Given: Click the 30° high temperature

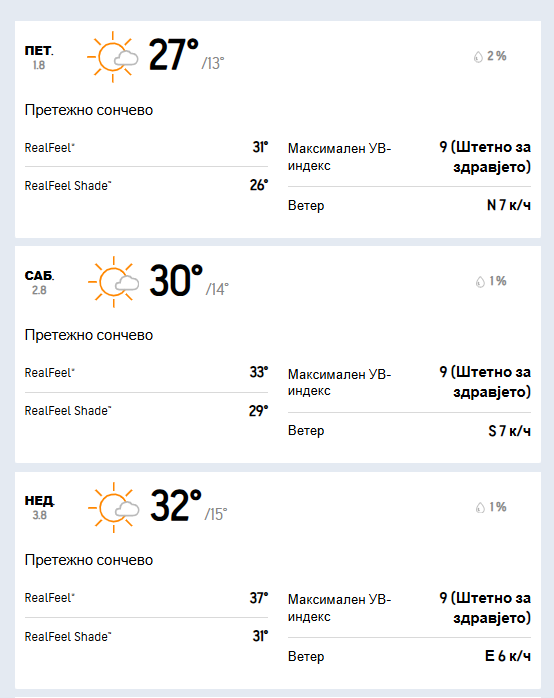Looking at the screenshot, I should coord(176,280).
